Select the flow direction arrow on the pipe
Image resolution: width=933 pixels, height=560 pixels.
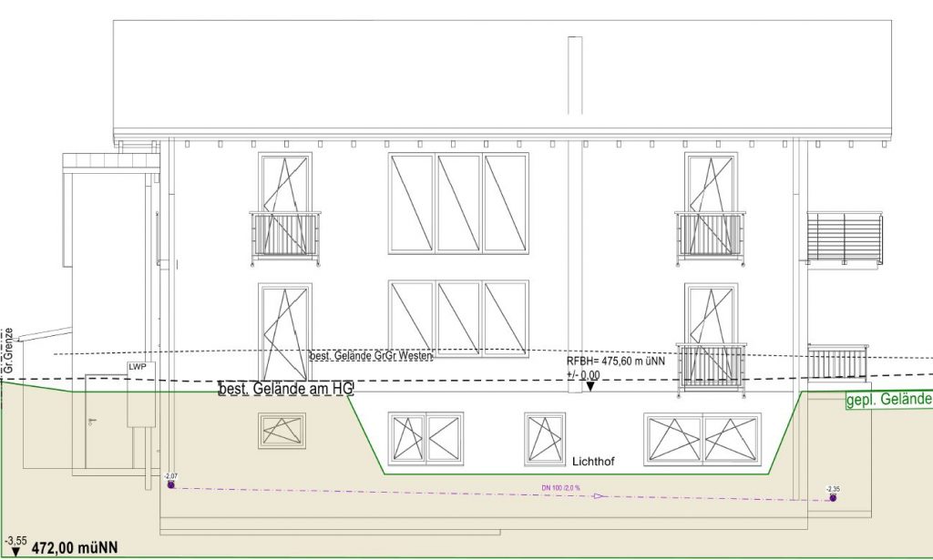[600, 495]
